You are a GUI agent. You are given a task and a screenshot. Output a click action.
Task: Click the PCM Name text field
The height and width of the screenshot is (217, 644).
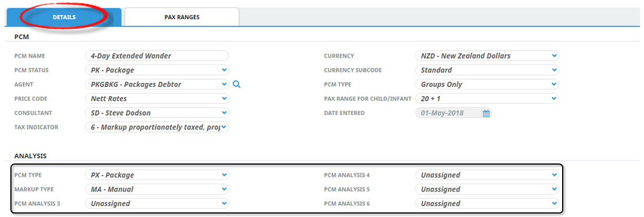(157, 56)
